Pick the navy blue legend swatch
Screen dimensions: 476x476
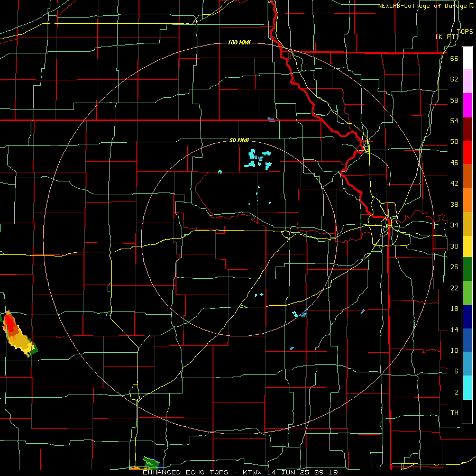point(467,317)
